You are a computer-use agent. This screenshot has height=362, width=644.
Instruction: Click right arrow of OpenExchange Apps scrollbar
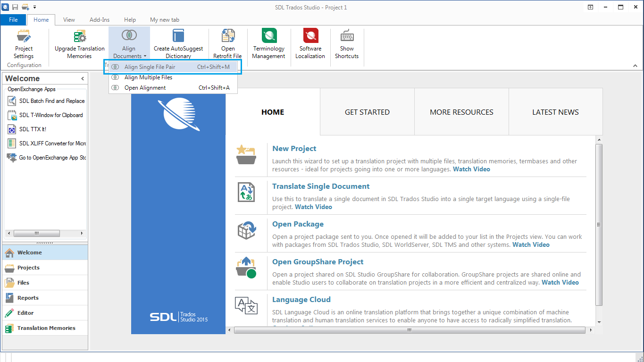[x=82, y=233]
